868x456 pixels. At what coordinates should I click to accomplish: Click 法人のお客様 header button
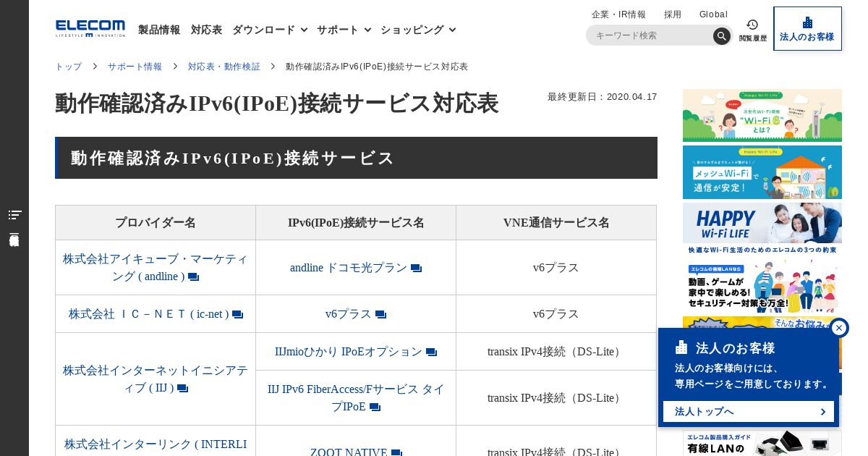click(x=807, y=29)
